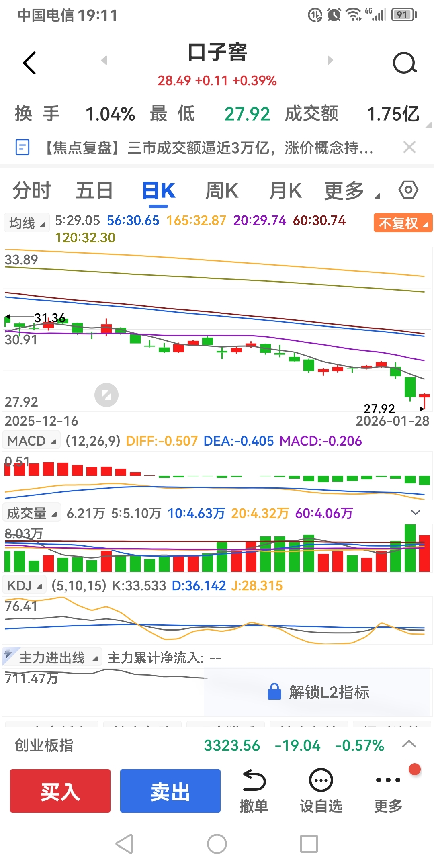
Task: Tap the tallest green volume bar
Action: click(x=410, y=548)
